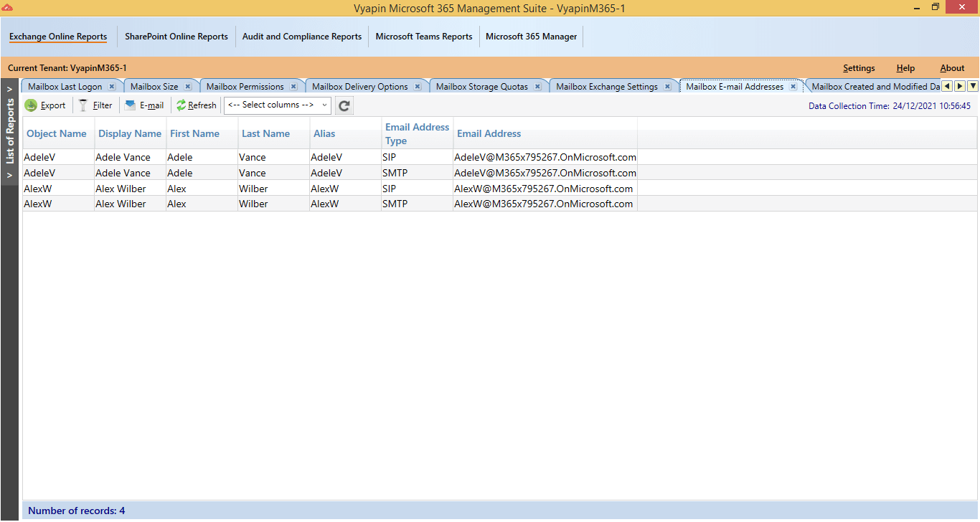Image resolution: width=980 pixels, height=522 pixels.
Task: Open the Select columns dropdown
Action: tap(278, 105)
